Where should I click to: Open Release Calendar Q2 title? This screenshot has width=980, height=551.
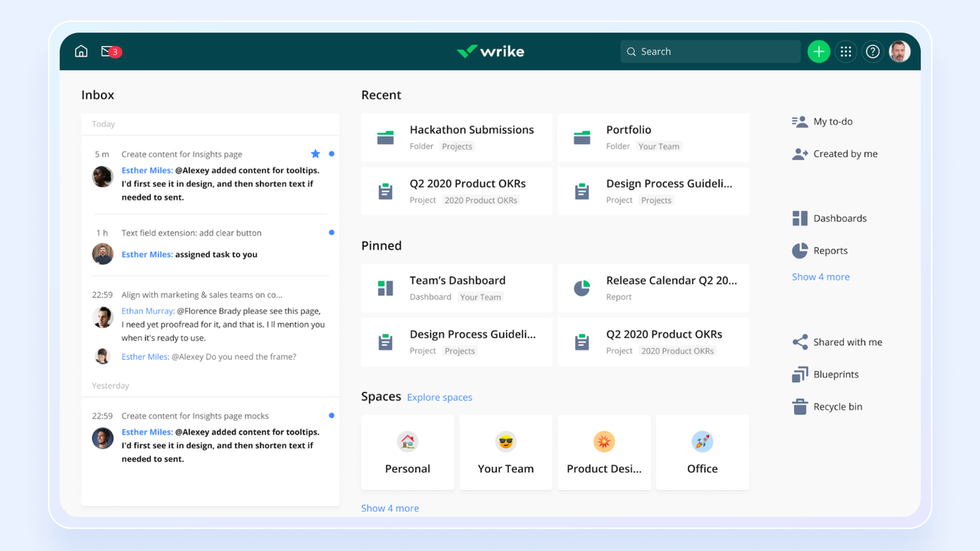point(671,280)
